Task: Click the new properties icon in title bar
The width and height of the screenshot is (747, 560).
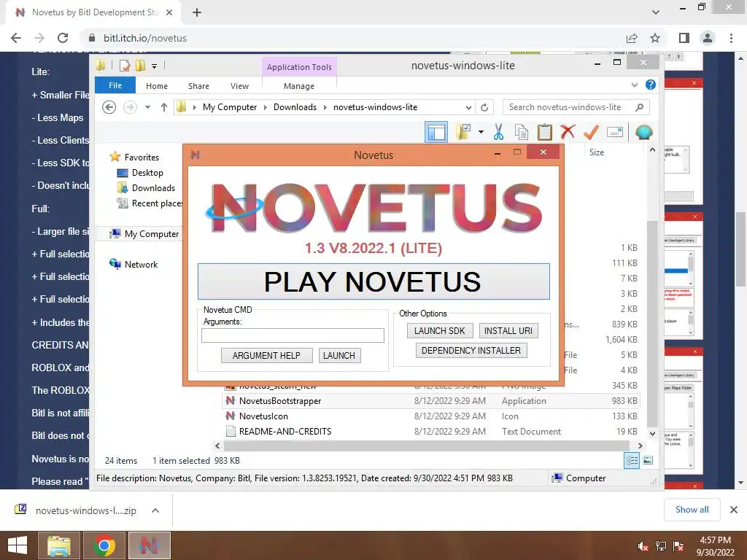Action: click(124, 66)
